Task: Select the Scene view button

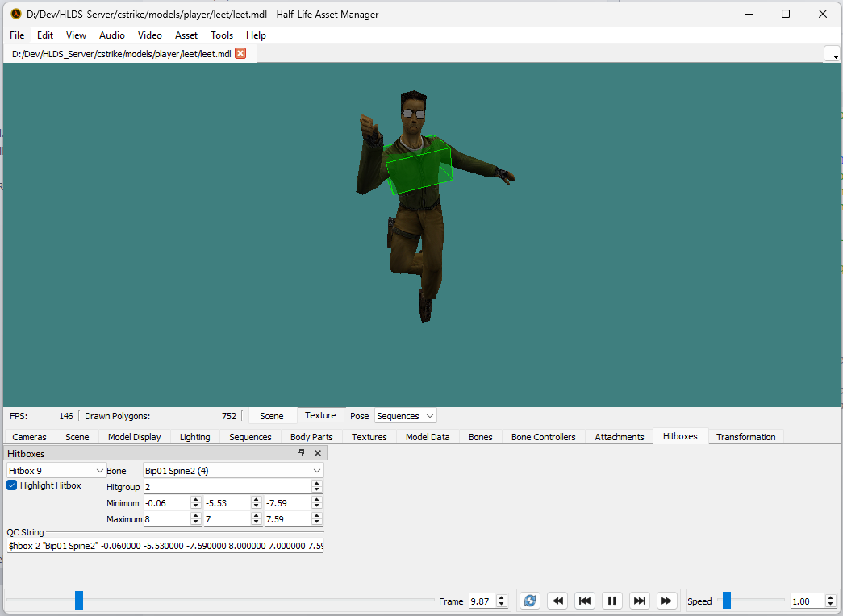Action: click(x=272, y=416)
